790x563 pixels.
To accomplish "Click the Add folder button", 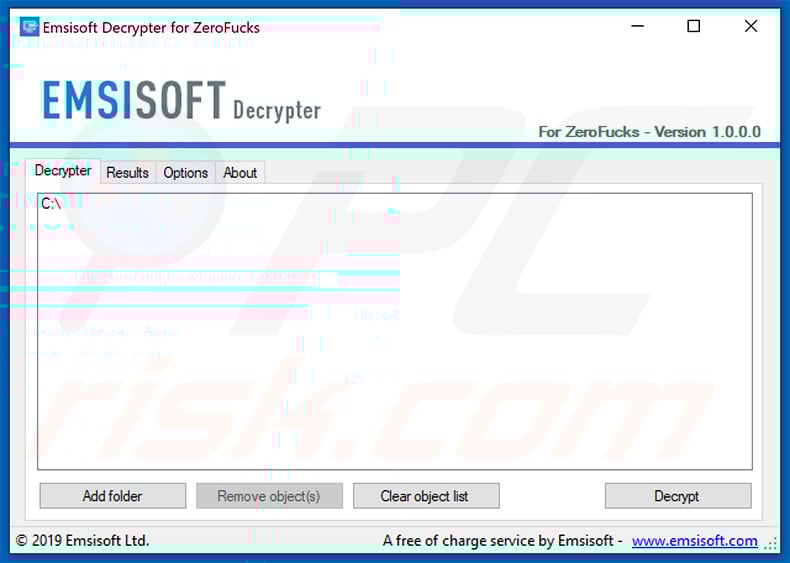I will pyautogui.click(x=113, y=496).
